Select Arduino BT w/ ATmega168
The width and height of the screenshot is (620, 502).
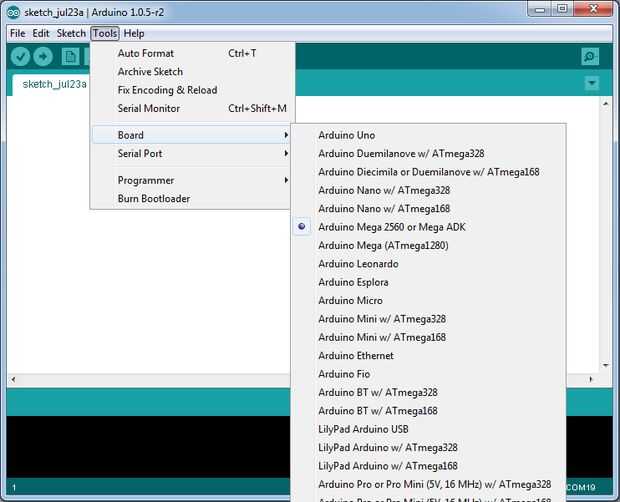[429, 411]
